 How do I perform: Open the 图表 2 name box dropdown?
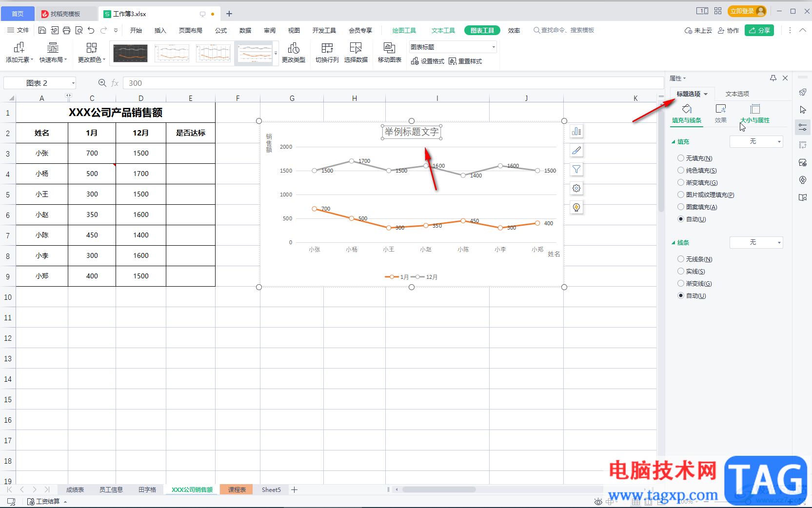[73, 83]
